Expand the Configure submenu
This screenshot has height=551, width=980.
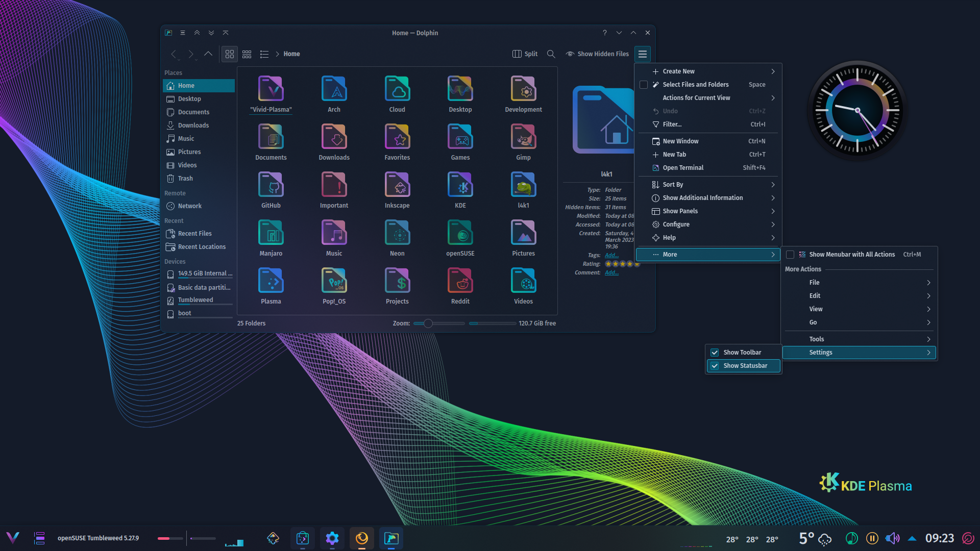[708, 224]
